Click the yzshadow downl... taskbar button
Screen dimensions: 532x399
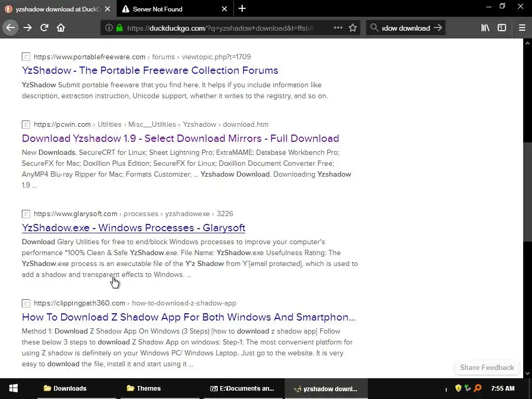click(x=326, y=389)
